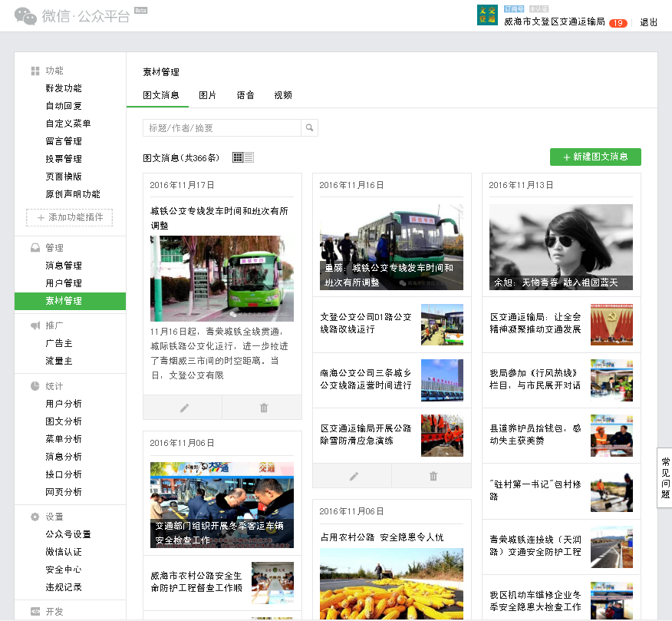The image size is (672, 621).
Task: Click the 新建图文消息 button
Action: pos(595,157)
